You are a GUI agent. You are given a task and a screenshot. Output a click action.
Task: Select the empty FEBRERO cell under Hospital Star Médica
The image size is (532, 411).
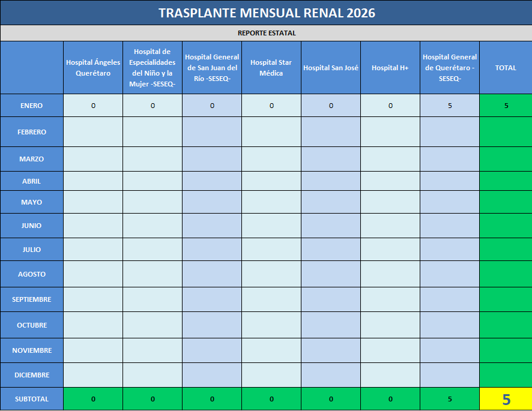coord(271,132)
